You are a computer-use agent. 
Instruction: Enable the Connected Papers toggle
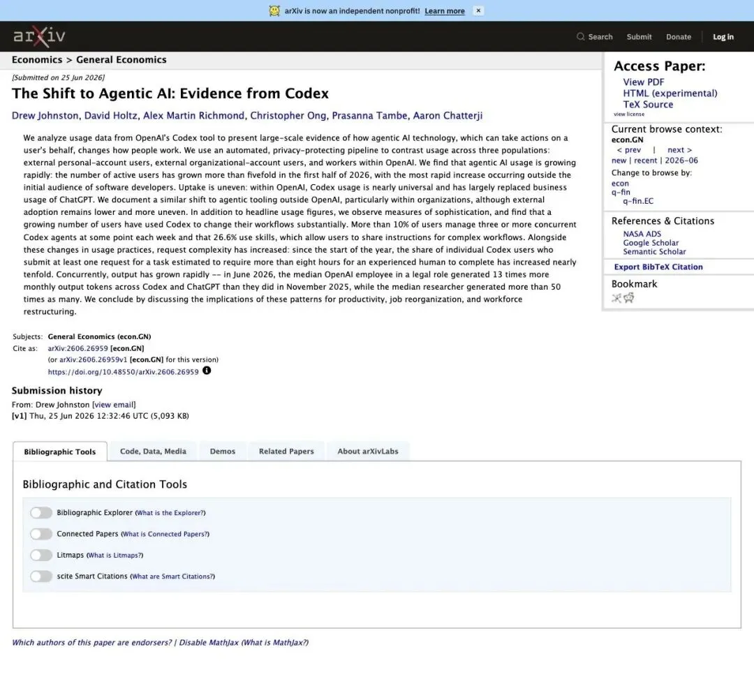41,534
